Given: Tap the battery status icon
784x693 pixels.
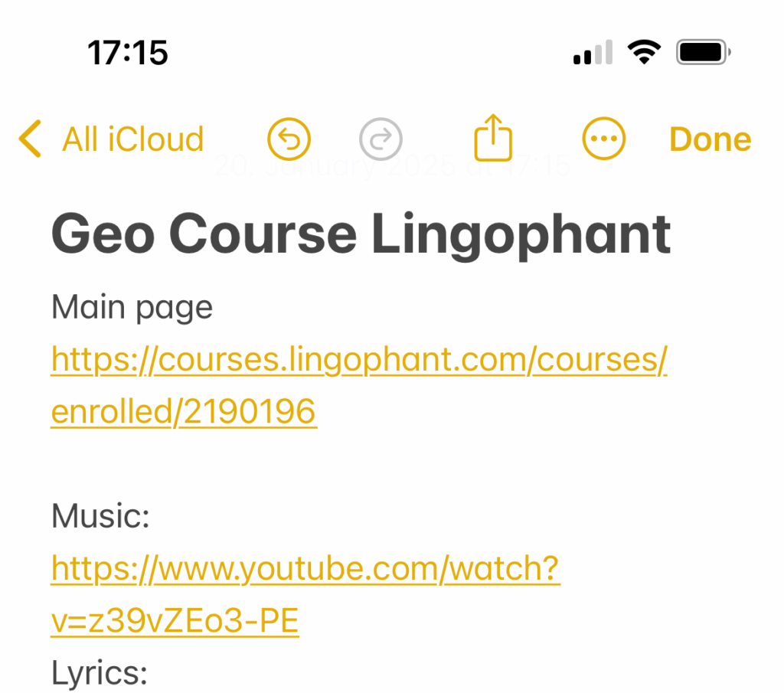Looking at the screenshot, I should coord(703,53).
